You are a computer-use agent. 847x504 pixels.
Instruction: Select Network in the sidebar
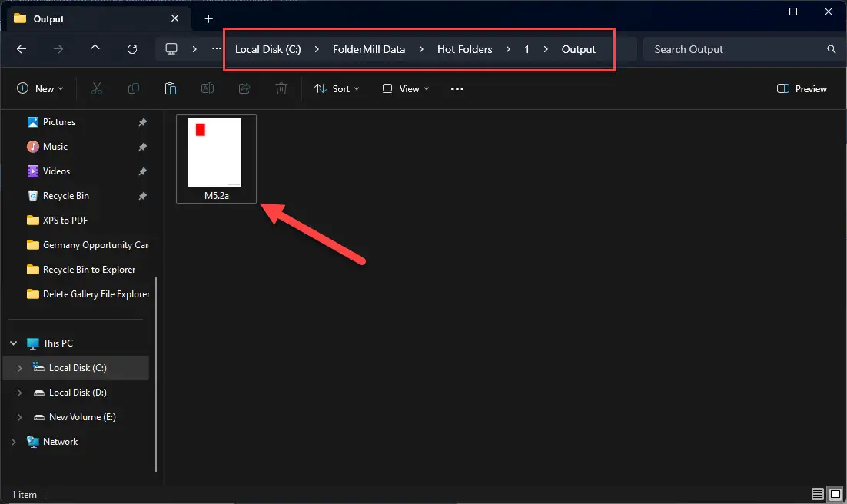coord(60,441)
